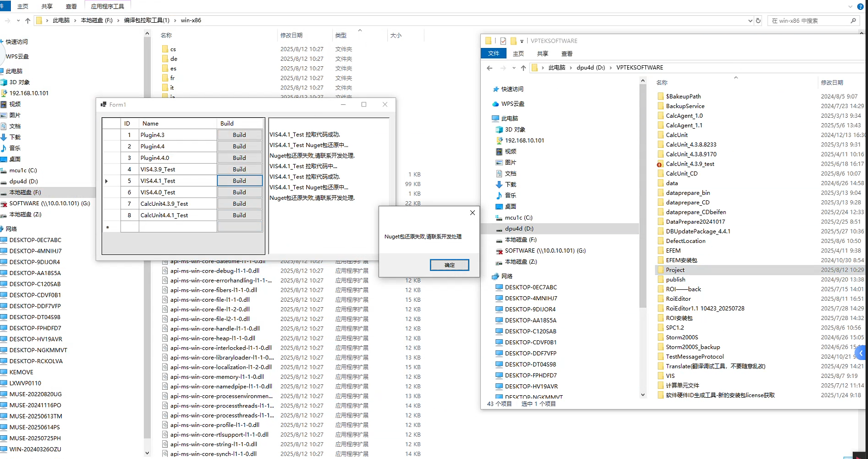The height and width of the screenshot is (459, 868).
Task: Refresh the win-x86 folder address bar
Action: coord(758,21)
